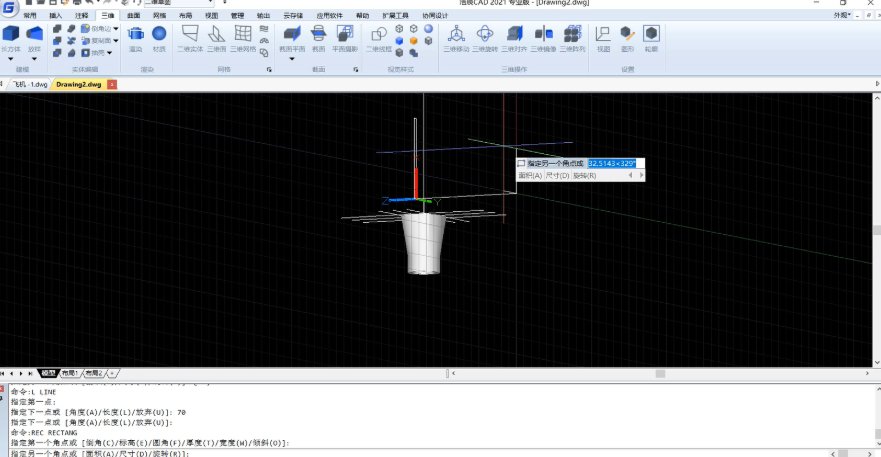Expand the 长方体 dropdown arrow

point(11,59)
